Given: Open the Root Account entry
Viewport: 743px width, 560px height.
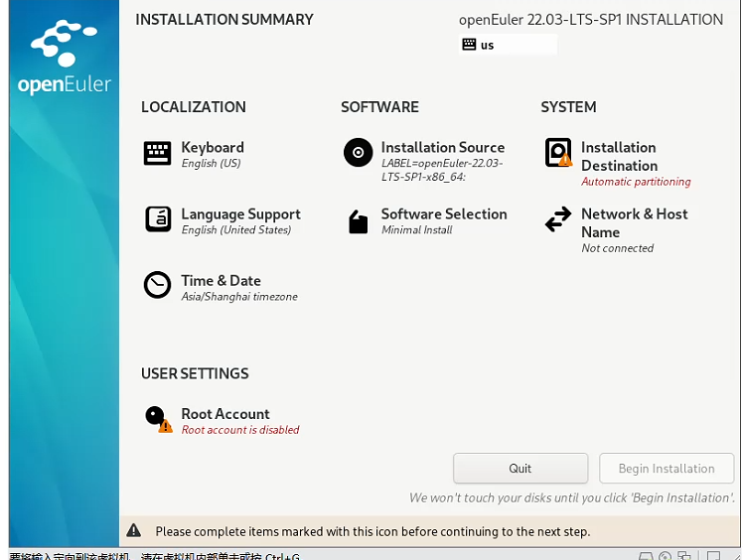Looking at the screenshot, I should click(223, 420).
